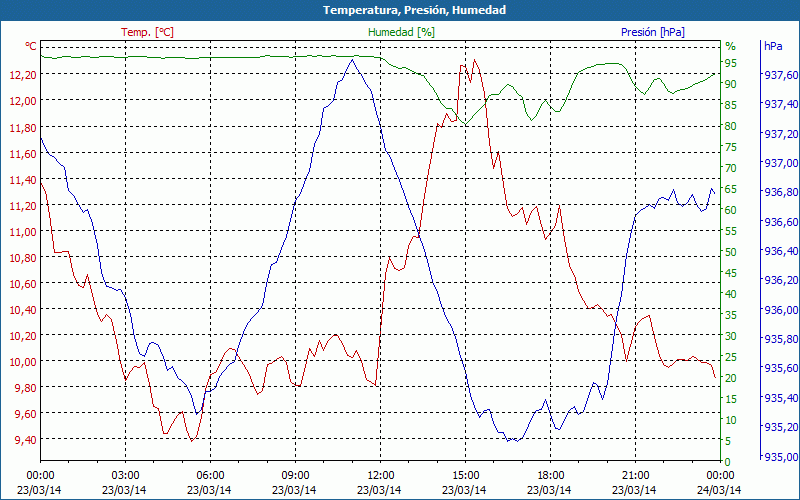Click the '12,20' temperature axis value
This screenshot has width=800, height=500.
[x=23, y=75]
